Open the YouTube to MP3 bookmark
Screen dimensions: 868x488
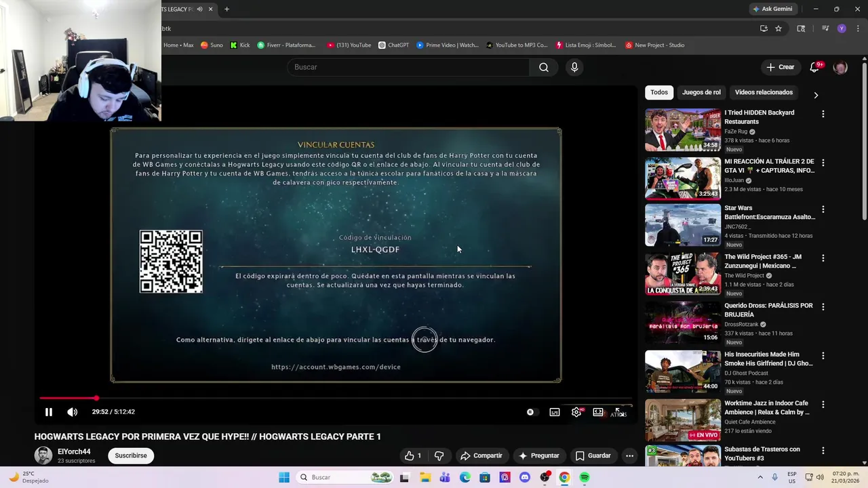(517, 45)
